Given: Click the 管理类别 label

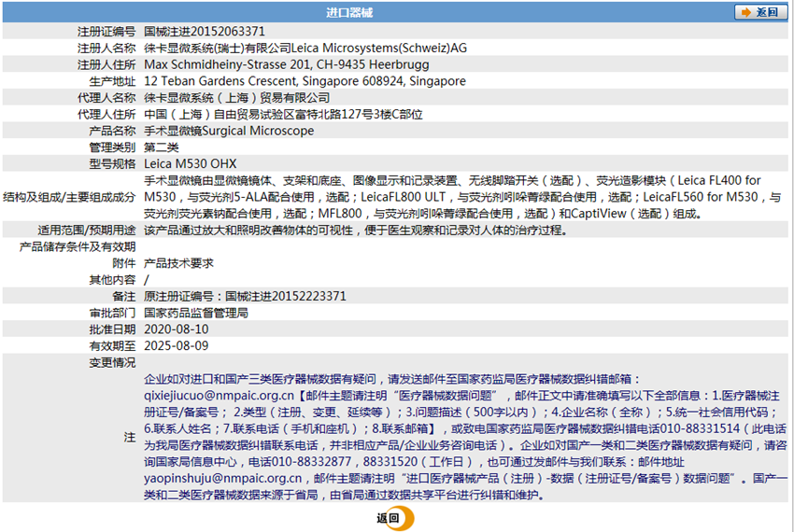Looking at the screenshot, I should pyautogui.click(x=112, y=147).
